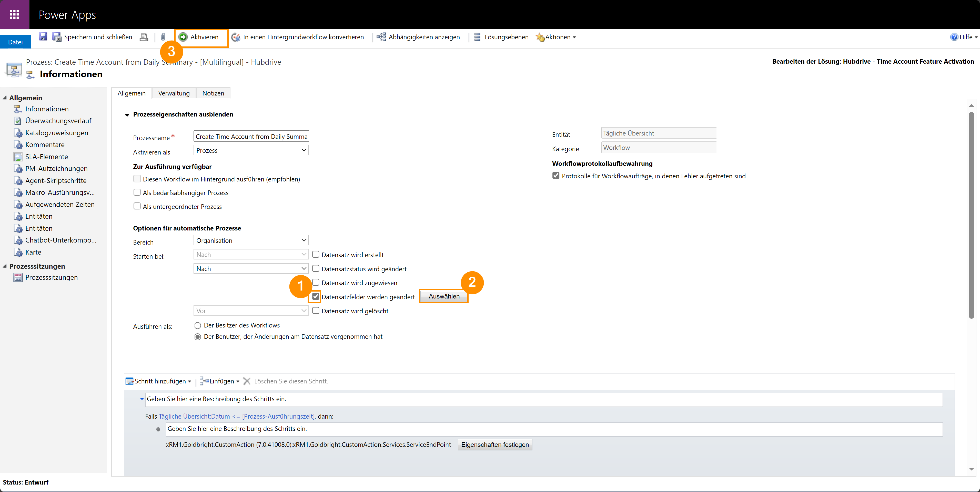Screen dimensions: 980x492
Task: Open the 'Aktivieren als' dropdown
Action: tap(251, 150)
